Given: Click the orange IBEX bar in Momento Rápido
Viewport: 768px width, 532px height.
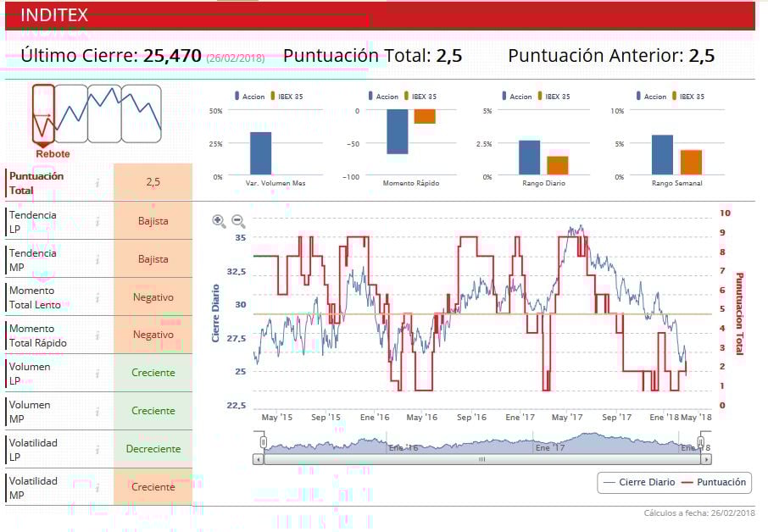Looking at the screenshot, I should point(425,117).
